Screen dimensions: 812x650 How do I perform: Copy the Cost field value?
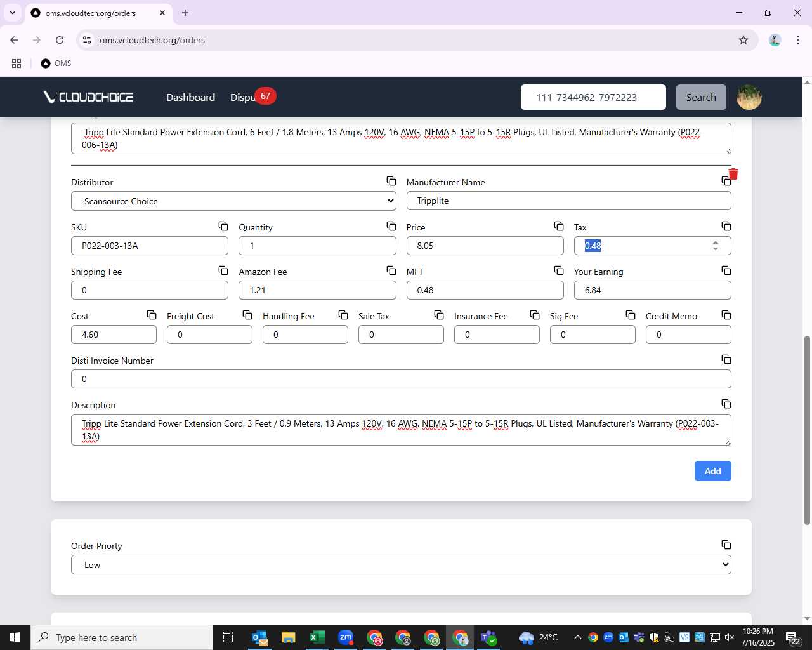(152, 315)
